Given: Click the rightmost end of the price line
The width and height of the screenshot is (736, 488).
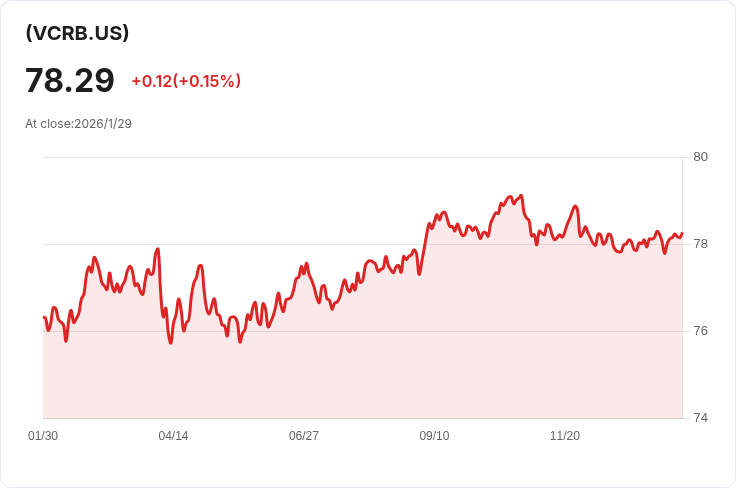Looking at the screenshot, I should [681, 234].
